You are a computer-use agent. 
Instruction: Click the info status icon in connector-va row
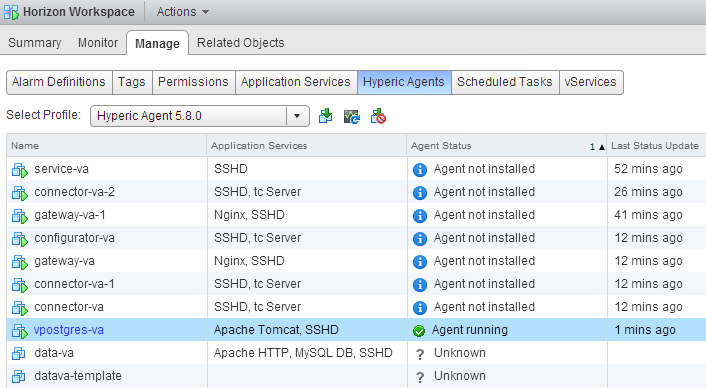coord(420,307)
